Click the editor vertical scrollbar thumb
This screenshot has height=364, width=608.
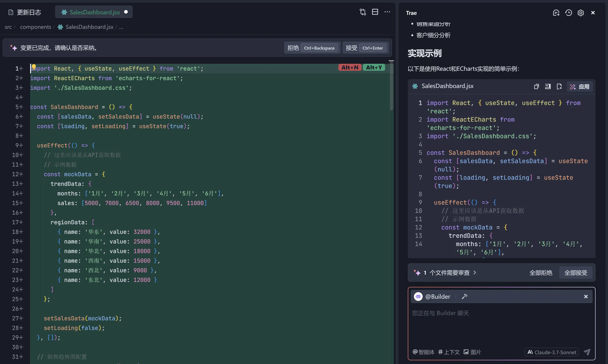click(x=391, y=86)
